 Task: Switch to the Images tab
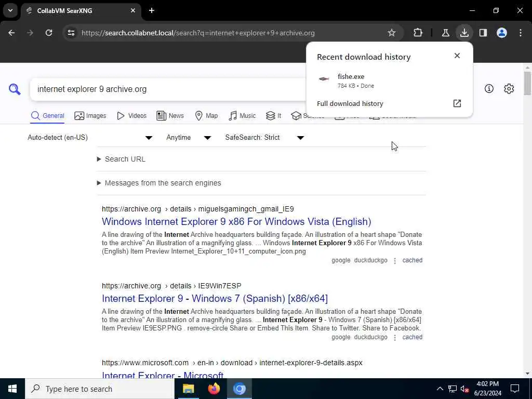[x=90, y=116]
